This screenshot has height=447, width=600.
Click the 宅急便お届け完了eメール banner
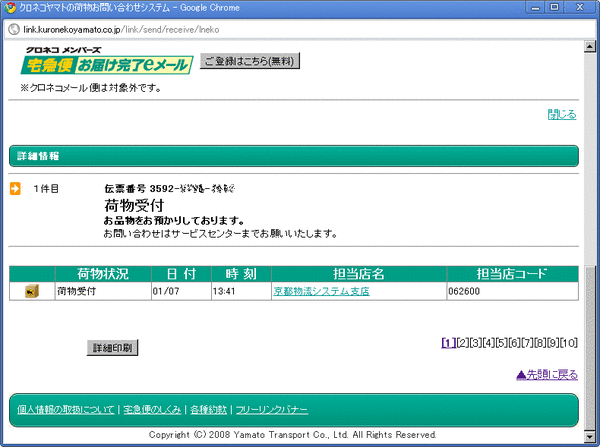pyautogui.click(x=107, y=65)
